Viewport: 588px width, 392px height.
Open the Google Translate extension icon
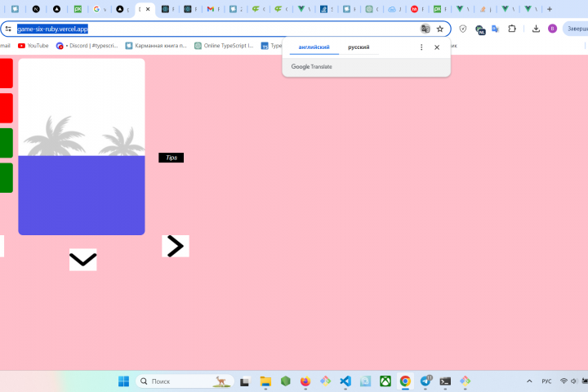[x=496, y=29]
